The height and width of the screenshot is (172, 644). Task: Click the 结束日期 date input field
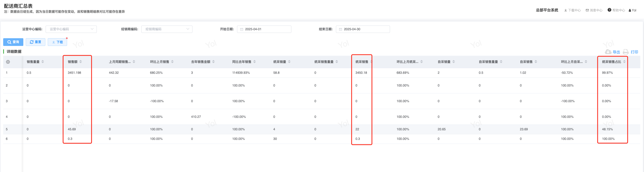[x=363, y=29]
